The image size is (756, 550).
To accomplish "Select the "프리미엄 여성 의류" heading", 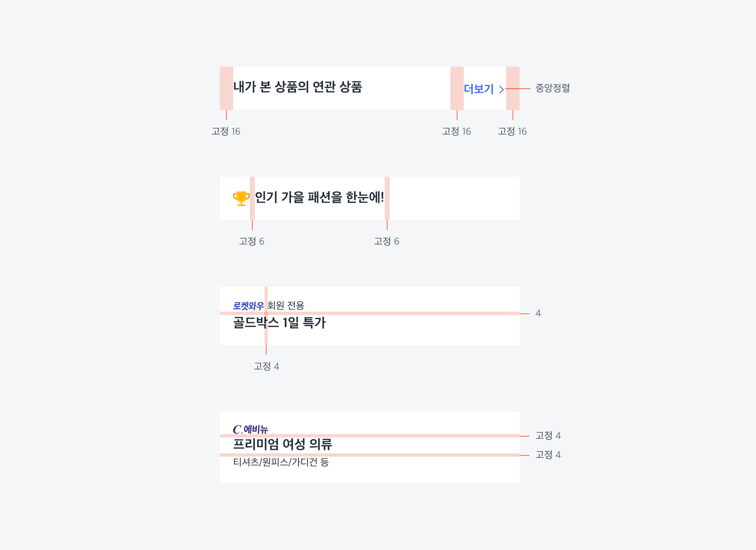I will click(282, 444).
